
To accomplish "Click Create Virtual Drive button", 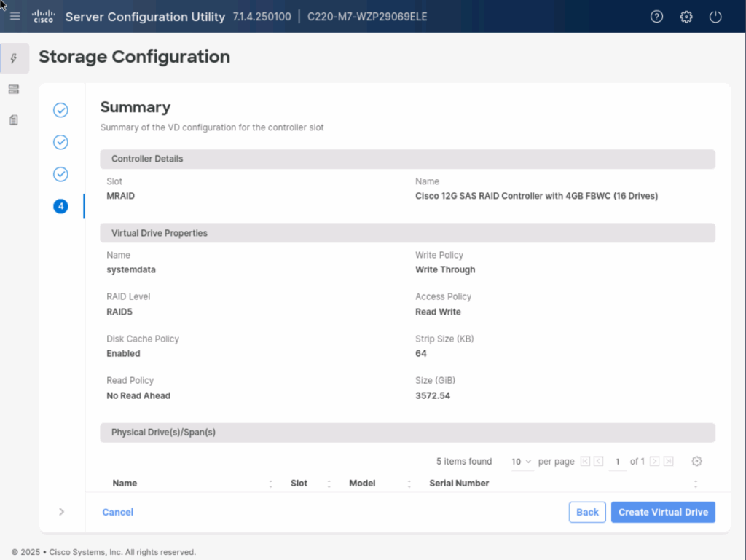I will (x=663, y=512).
